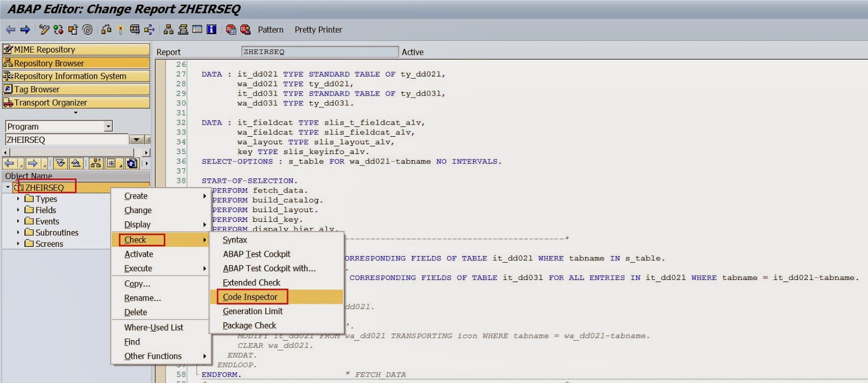Expand the Subroutines folder node
This screenshot has width=868, height=383.
(18, 233)
